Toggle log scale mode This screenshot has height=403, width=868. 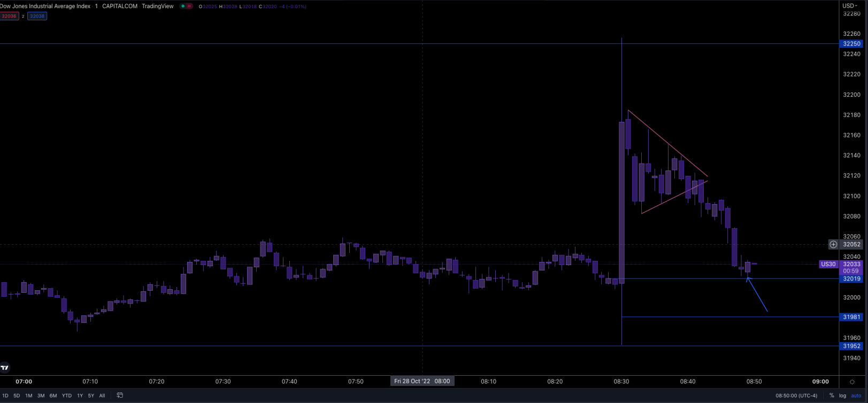(x=842, y=396)
